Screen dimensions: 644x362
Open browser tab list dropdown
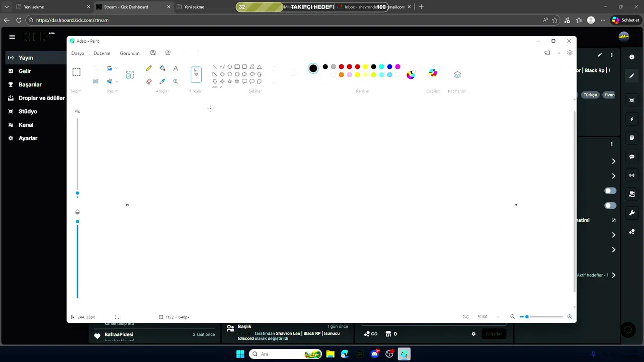click(7, 7)
